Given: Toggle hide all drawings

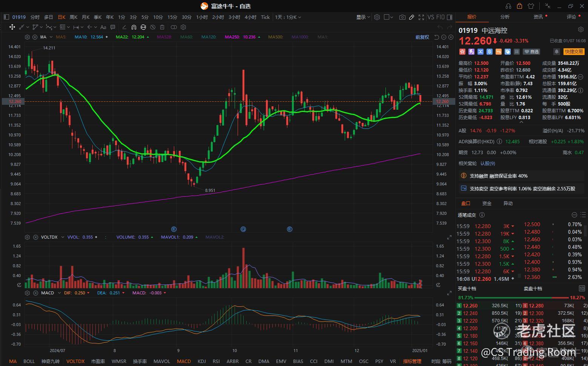Looking at the screenshot, I should [x=153, y=27].
